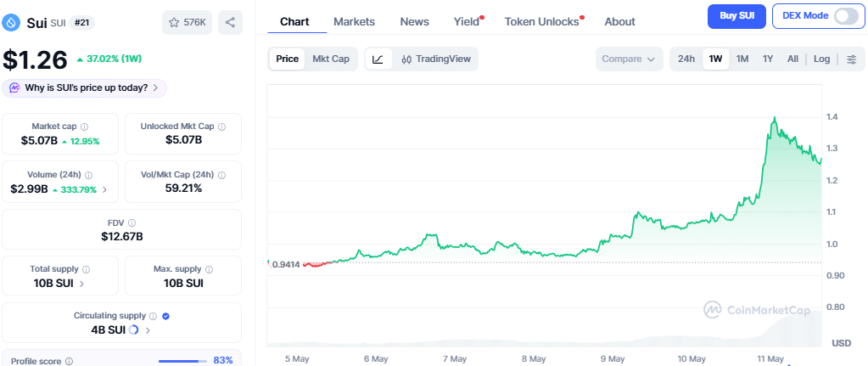
Task: Enable Log scale on chart
Action: pyautogui.click(x=821, y=59)
